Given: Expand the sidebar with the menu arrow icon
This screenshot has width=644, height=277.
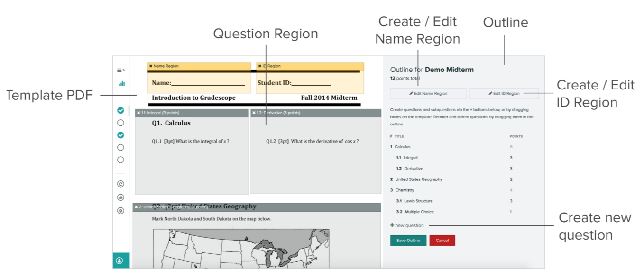Looking at the screenshot, I should [x=121, y=70].
